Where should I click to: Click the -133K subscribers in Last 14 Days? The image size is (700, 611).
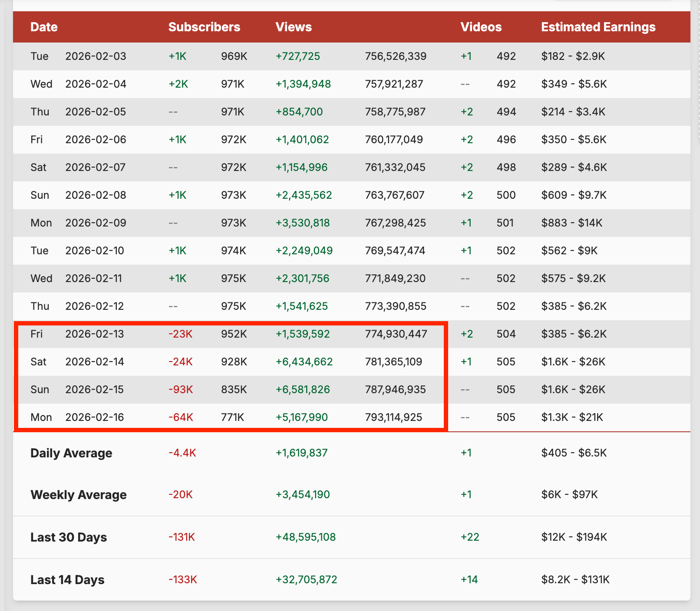183,580
